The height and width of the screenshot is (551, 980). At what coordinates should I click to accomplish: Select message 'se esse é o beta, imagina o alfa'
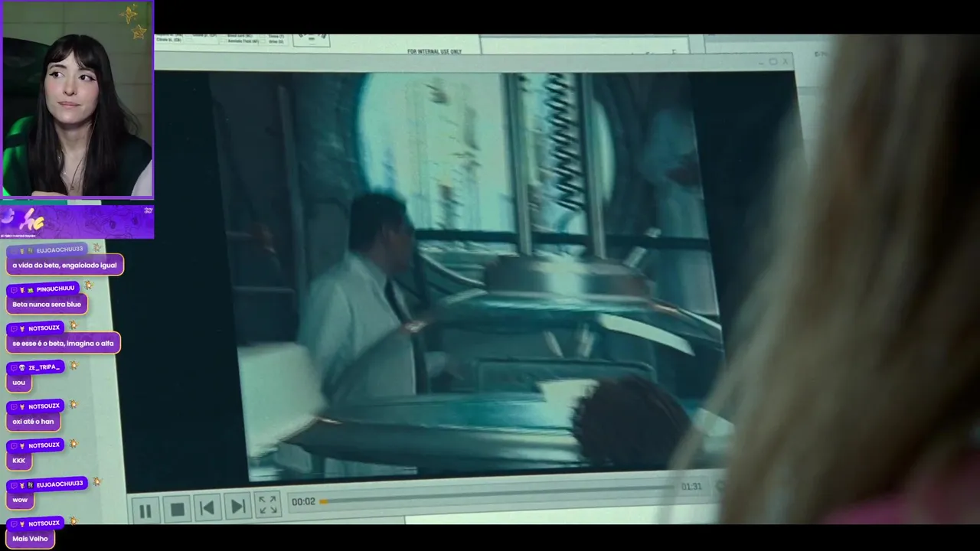63,343
